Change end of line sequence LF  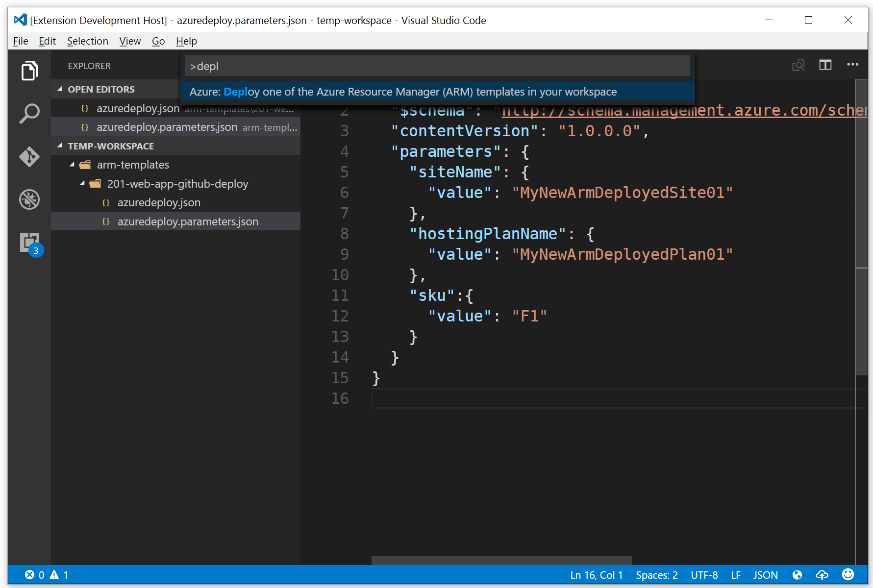tap(735, 575)
